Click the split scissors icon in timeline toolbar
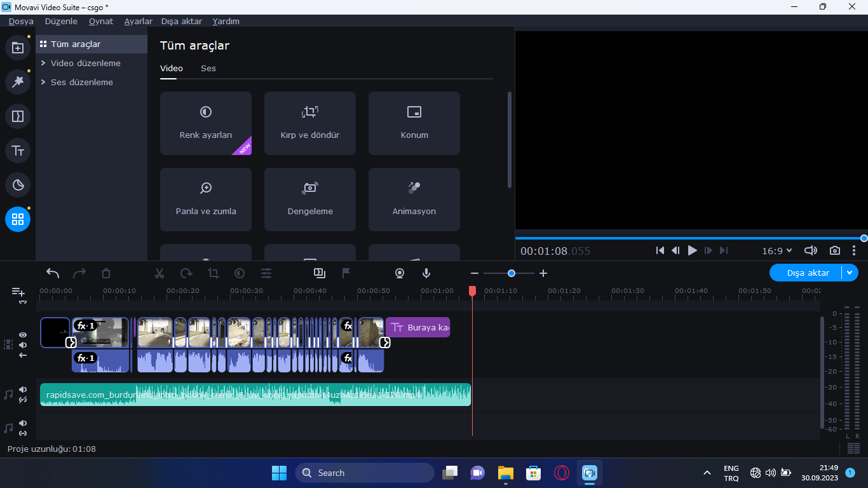This screenshot has height=488, width=868. pyautogui.click(x=159, y=273)
